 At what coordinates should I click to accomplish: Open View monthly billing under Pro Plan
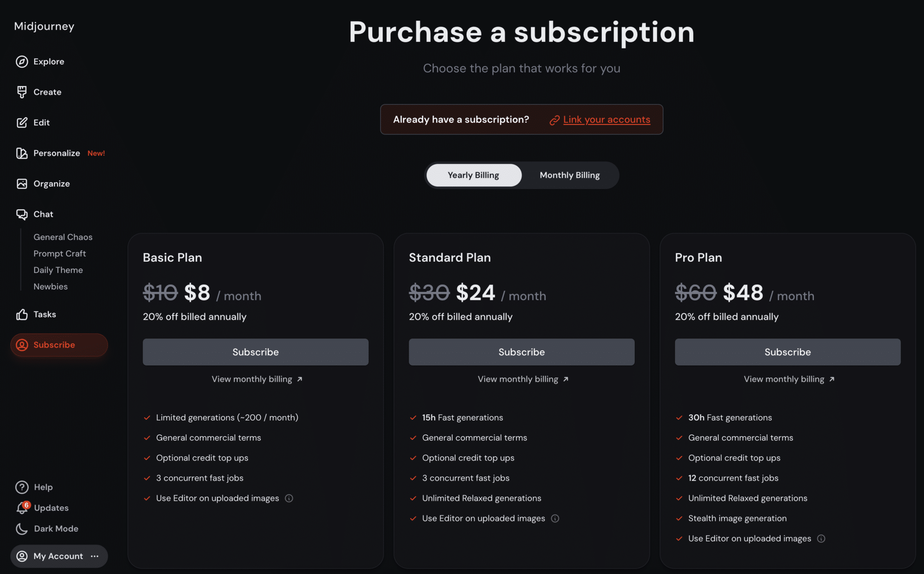coord(789,380)
